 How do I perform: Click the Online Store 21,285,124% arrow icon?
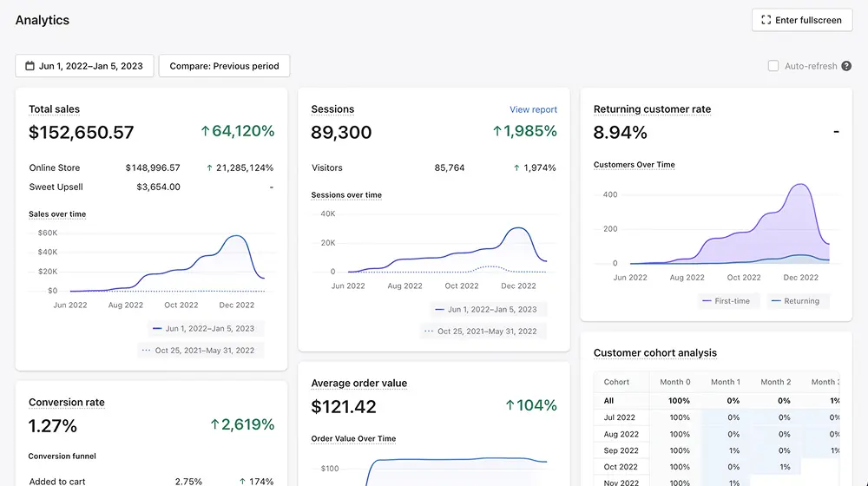(x=209, y=167)
